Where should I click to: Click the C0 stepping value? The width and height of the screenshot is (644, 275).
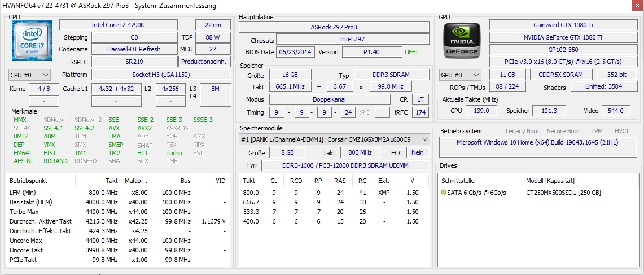[x=134, y=37]
